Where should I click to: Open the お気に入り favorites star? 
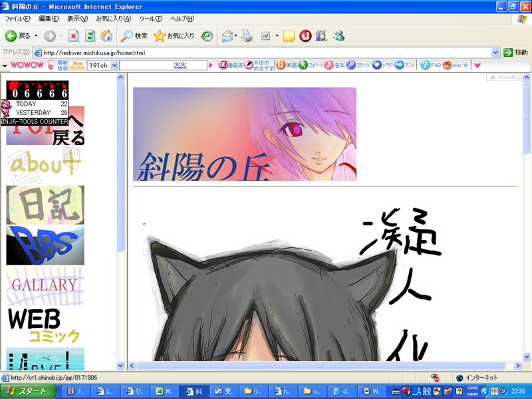[x=174, y=36]
